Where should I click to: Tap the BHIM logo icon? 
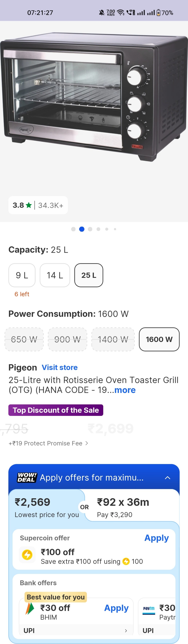point(30,609)
